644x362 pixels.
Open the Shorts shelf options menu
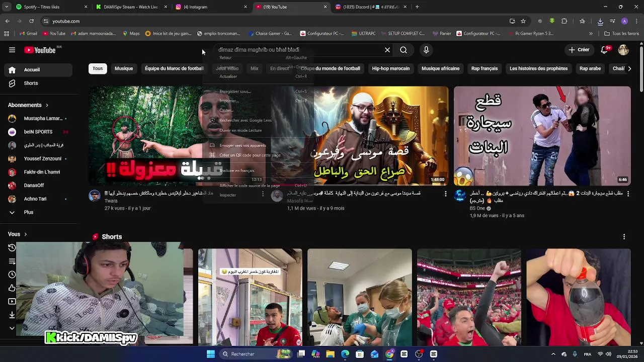(624, 237)
